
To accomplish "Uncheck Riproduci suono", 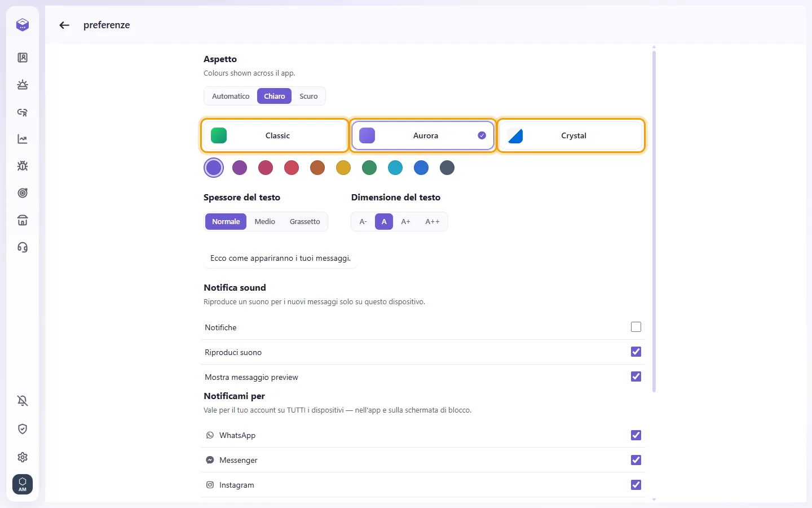I will (636, 352).
